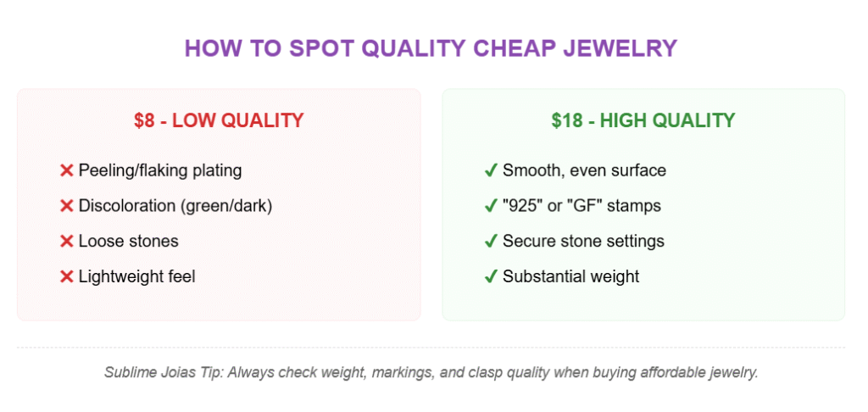Click the green checkmark beside "925" or "GF" stamps
The image size is (868, 412).
pos(491,206)
